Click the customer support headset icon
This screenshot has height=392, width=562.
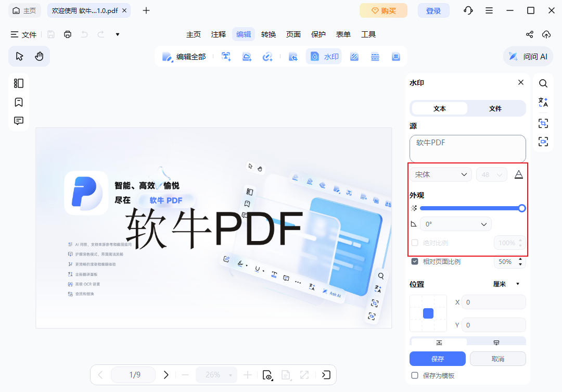coord(468,10)
